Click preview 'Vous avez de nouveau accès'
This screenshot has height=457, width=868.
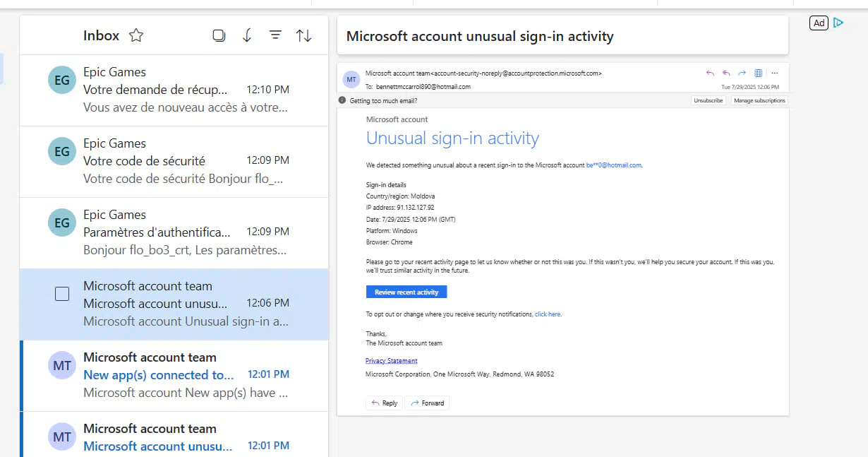pyautogui.click(x=186, y=107)
